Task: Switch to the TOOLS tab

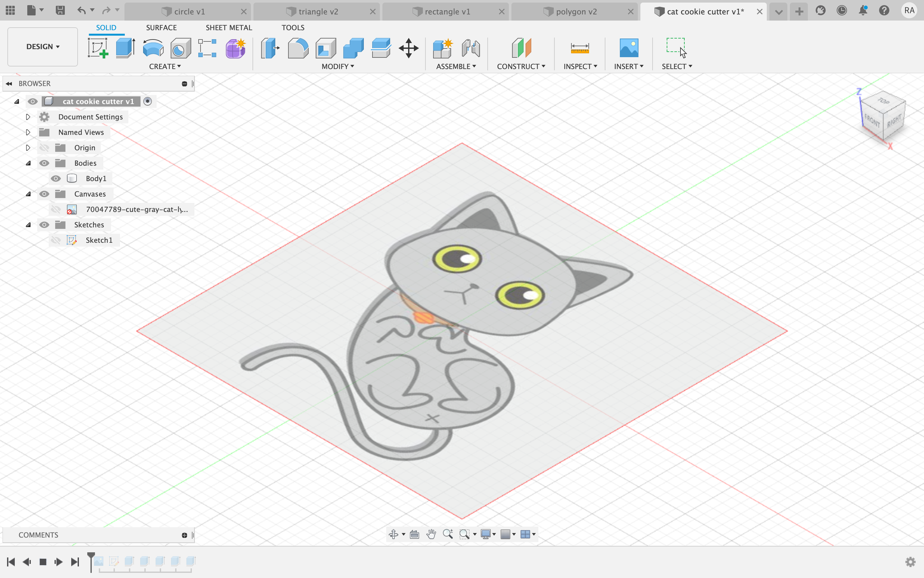Action: 293,28
